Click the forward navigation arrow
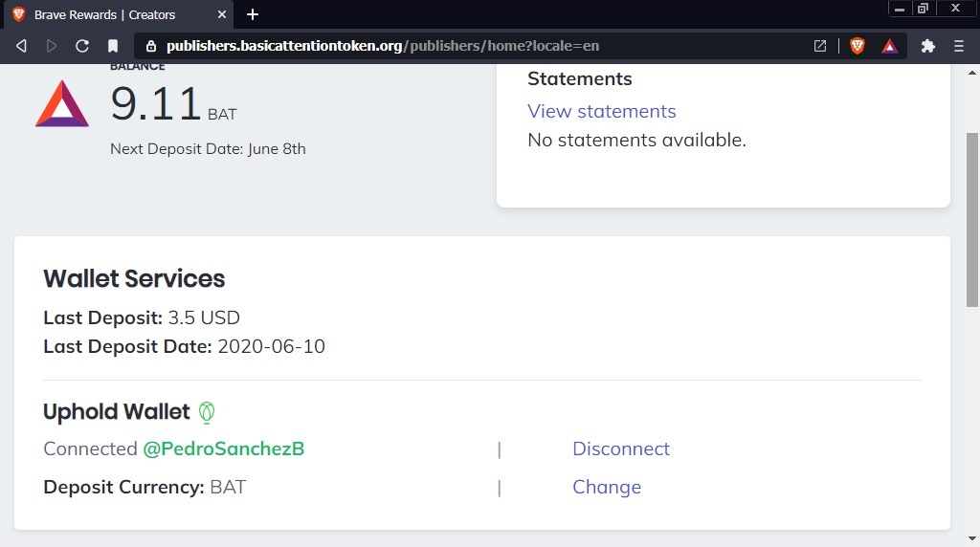Screen dimensions: 980x547 click(x=52, y=46)
